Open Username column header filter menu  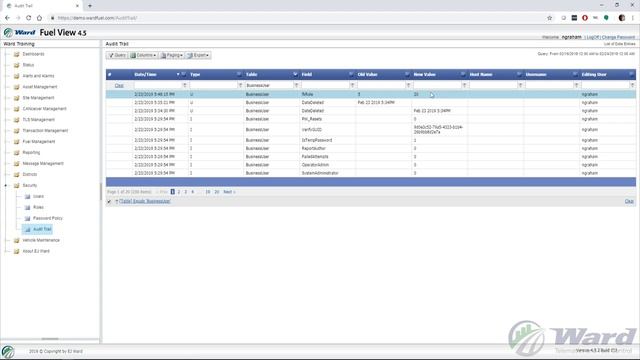575,74
